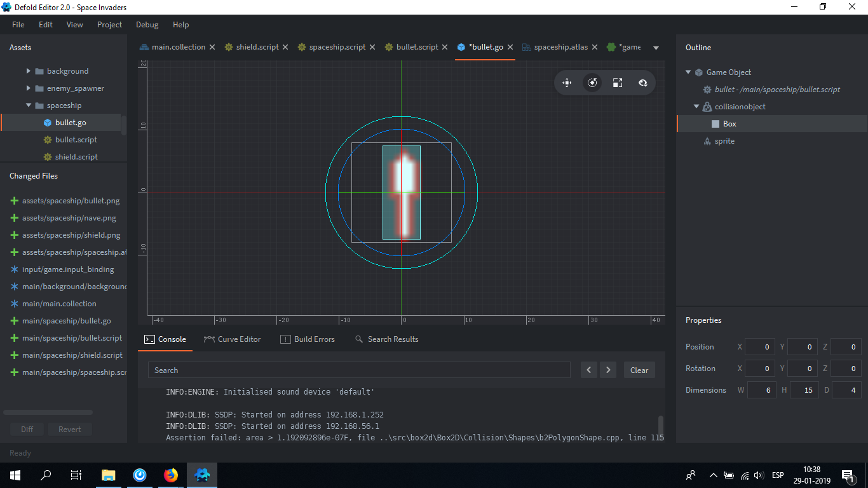Viewport: 868px width, 488px height.
Task: Close the bullet.go tab
Action: click(510, 47)
